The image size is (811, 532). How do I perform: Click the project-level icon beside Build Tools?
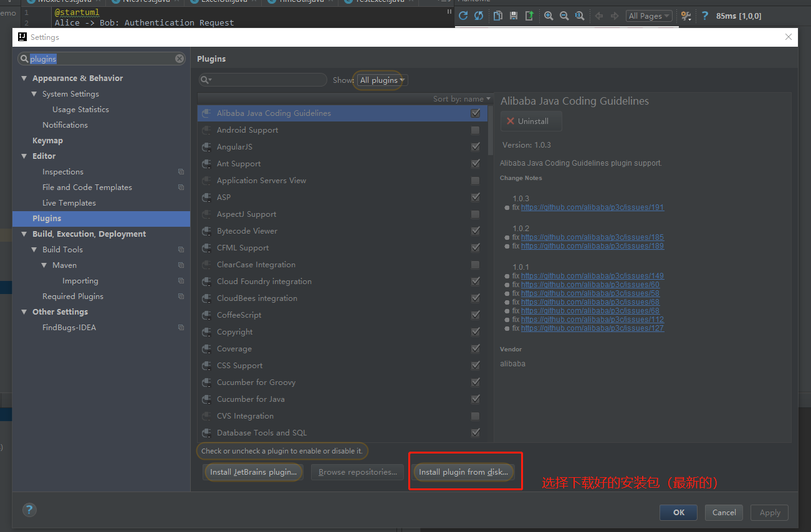point(181,250)
